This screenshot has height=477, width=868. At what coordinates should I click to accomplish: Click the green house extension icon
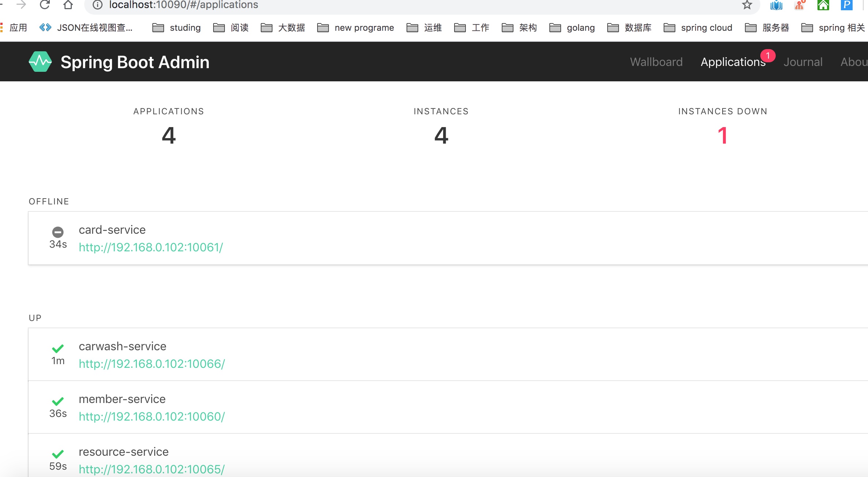823,5
